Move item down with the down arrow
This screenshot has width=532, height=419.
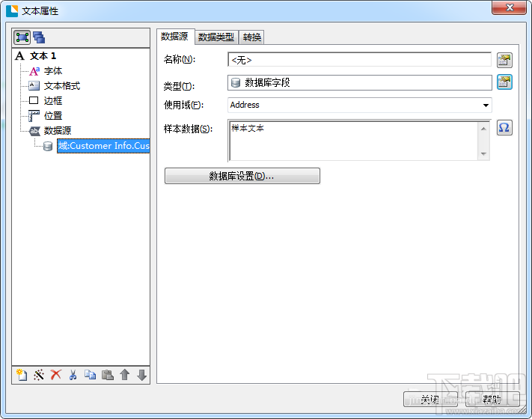tap(142, 375)
